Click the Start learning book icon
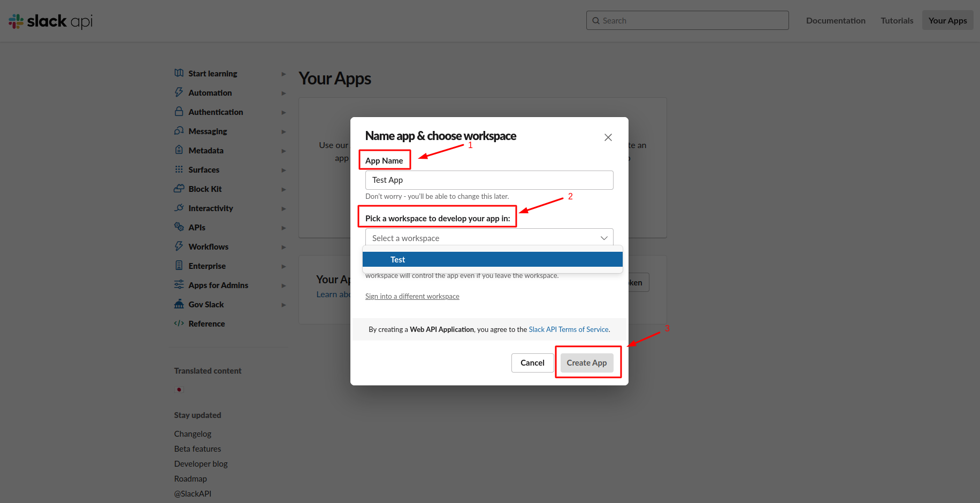 pos(179,73)
